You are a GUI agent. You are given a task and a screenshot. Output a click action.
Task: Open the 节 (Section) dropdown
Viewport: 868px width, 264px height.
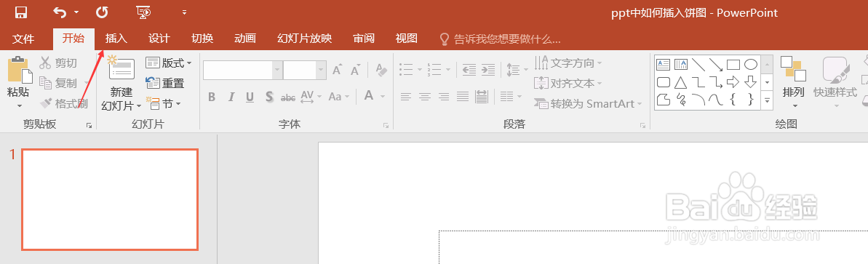tap(163, 103)
